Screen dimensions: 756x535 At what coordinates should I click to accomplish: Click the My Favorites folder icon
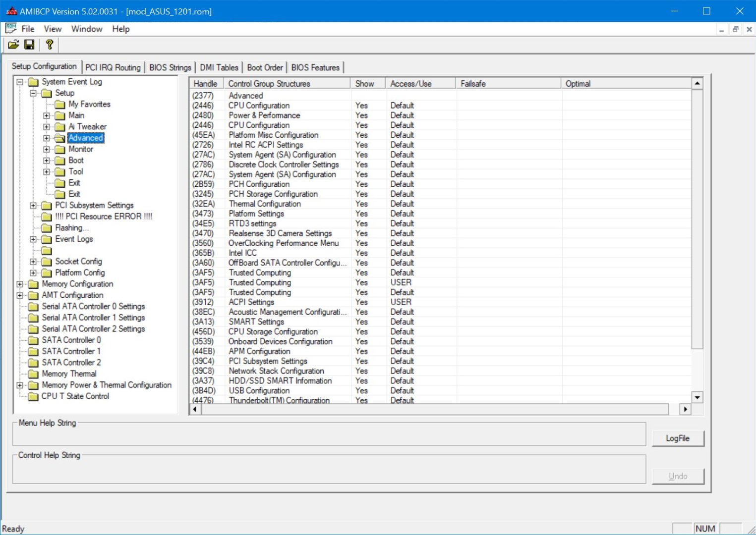coord(60,105)
